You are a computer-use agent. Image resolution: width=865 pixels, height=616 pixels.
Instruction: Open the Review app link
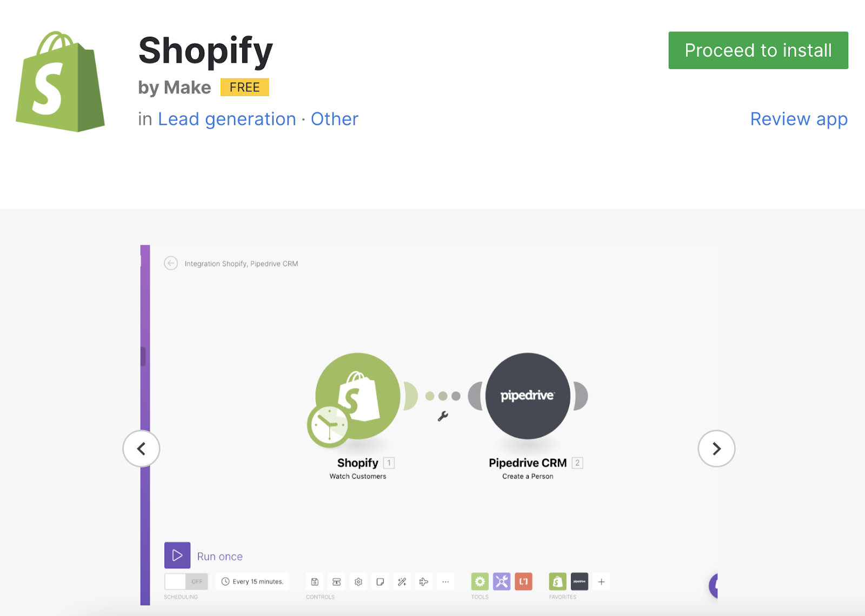click(x=799, y=119)
